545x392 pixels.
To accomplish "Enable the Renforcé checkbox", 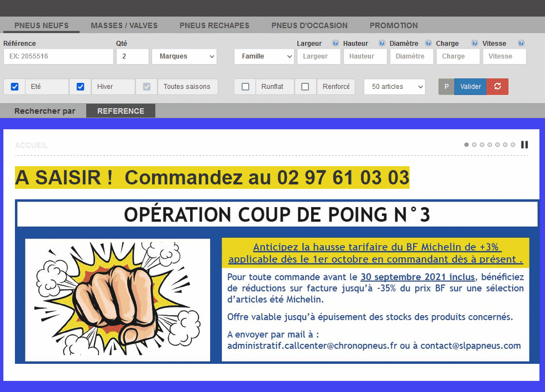I will coord(305,87).
